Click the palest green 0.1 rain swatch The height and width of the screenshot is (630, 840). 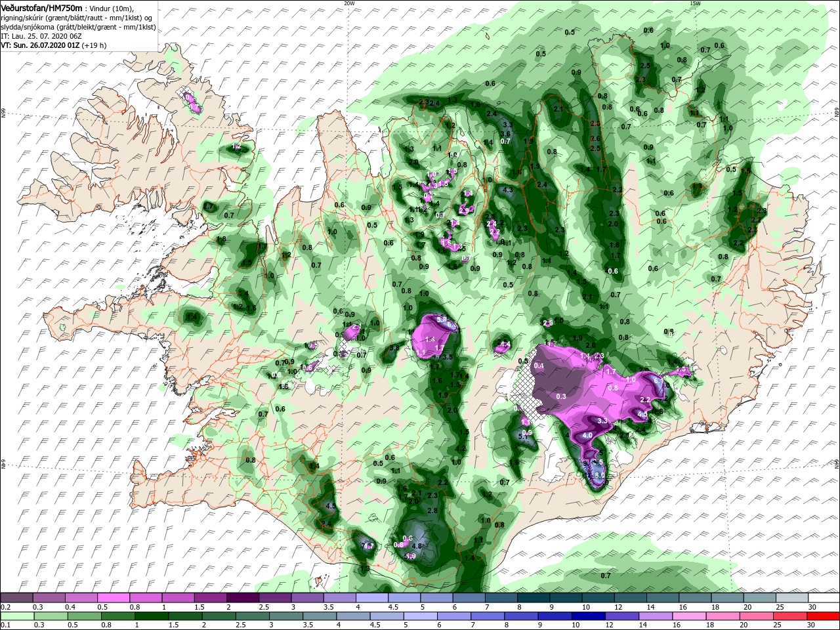(x=18, y=616)
